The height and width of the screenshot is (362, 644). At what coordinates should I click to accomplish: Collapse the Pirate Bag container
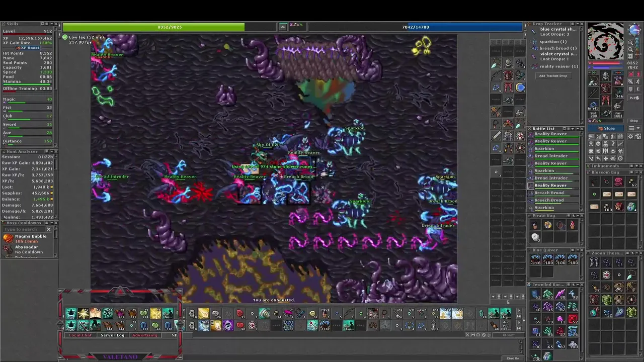tap(578, 216)
